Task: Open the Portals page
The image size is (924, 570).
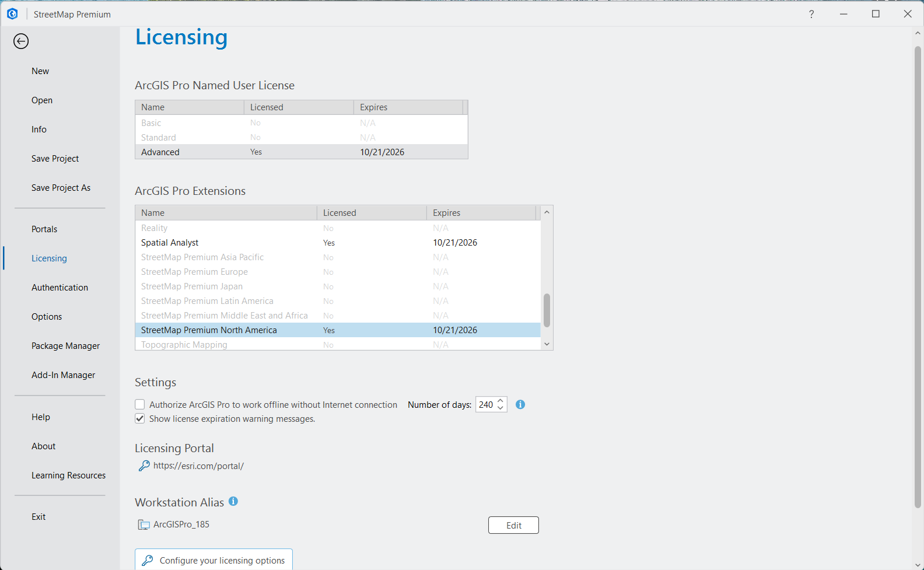Action: click(44, 229)
